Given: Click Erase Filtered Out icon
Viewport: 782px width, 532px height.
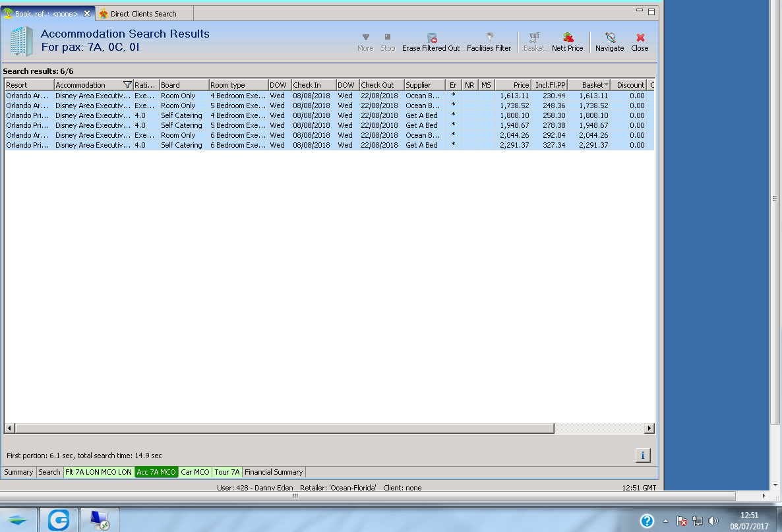Looking at the screenshot, I should tap(431, 42).
